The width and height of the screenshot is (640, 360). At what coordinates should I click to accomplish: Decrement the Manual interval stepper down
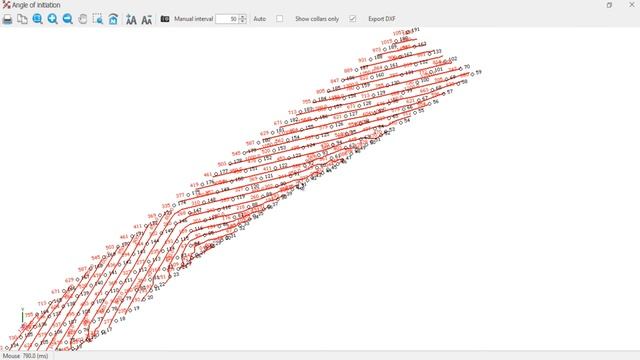pyautogui.click(x=242, y=21)
